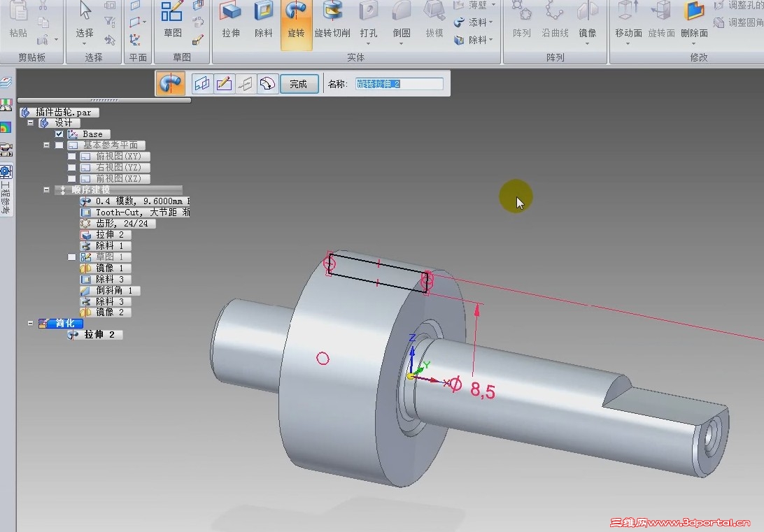This screenshot has width=764, height=532.
Task: Select the 拉伸 extrude tool
Action: coord(231,18)
